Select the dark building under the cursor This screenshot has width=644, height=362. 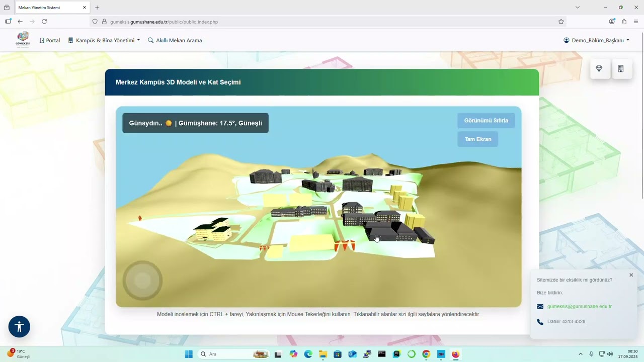pos(390,232)
